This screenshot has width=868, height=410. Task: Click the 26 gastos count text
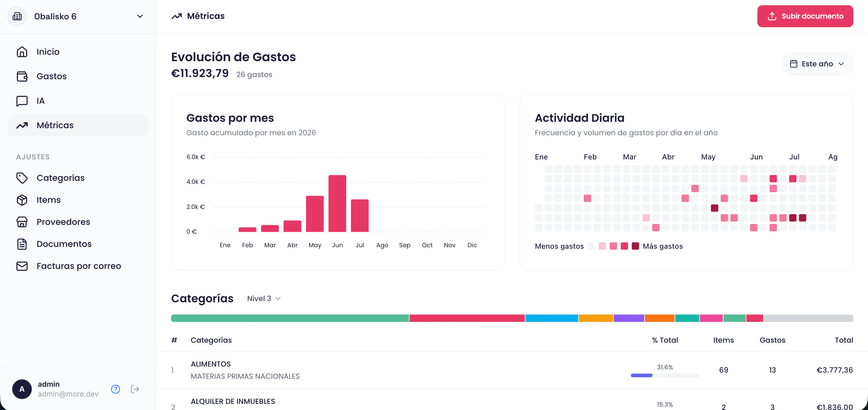(254, 75)
